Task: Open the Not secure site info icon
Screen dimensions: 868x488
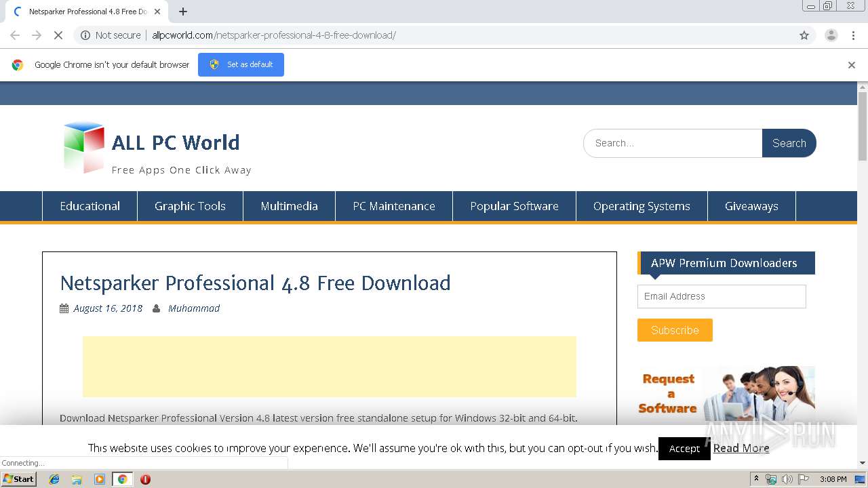Action: click(x=85, y=35)
